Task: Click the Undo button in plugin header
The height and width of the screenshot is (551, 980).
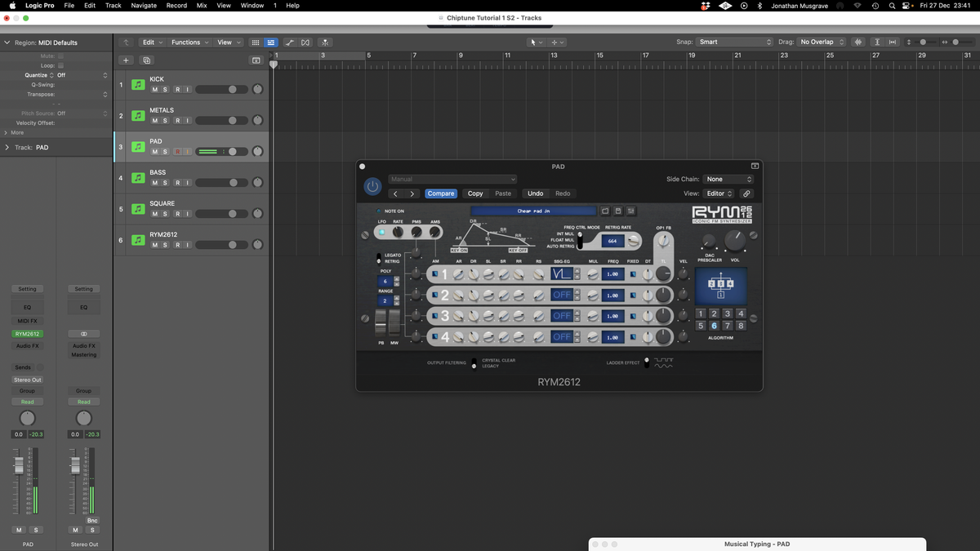Action: click(x=536, y=193)
